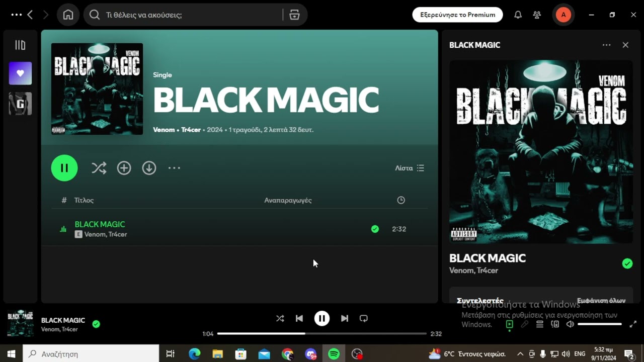The width and height of the screenshot is (644, 362).
Task: Click the taskbar search box 'Αναζήτηση'
Action: (x=91, y=353)
